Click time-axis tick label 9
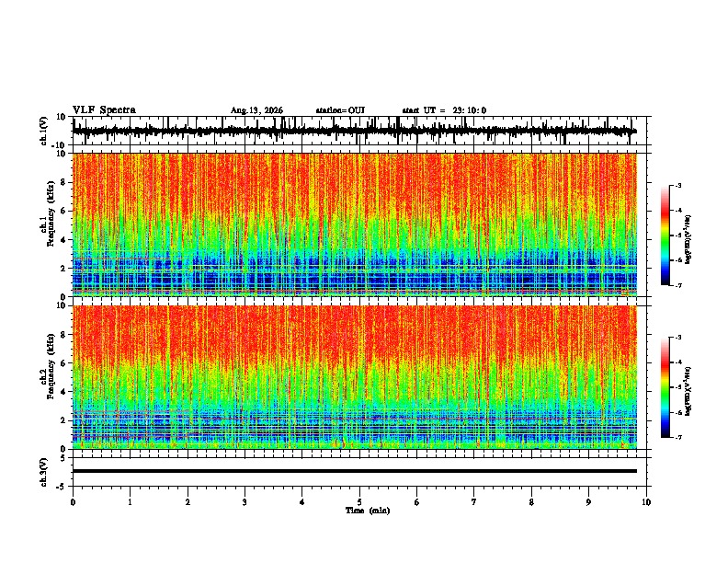 coord(588,502)
